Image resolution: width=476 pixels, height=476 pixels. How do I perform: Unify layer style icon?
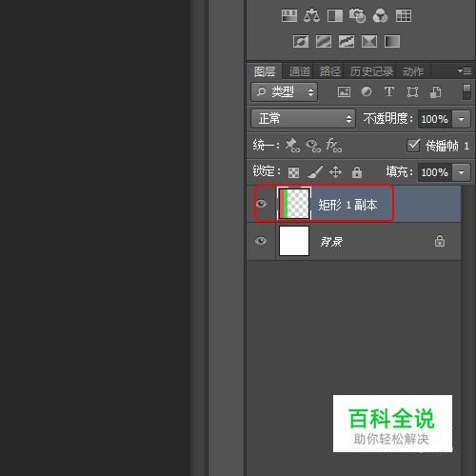coord(334,146)
